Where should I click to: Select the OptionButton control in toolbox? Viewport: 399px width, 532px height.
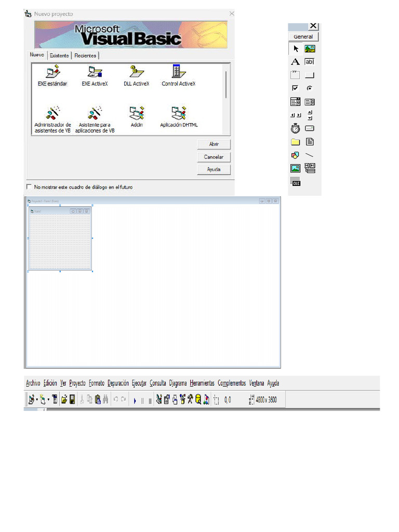[x=310, y=88]
